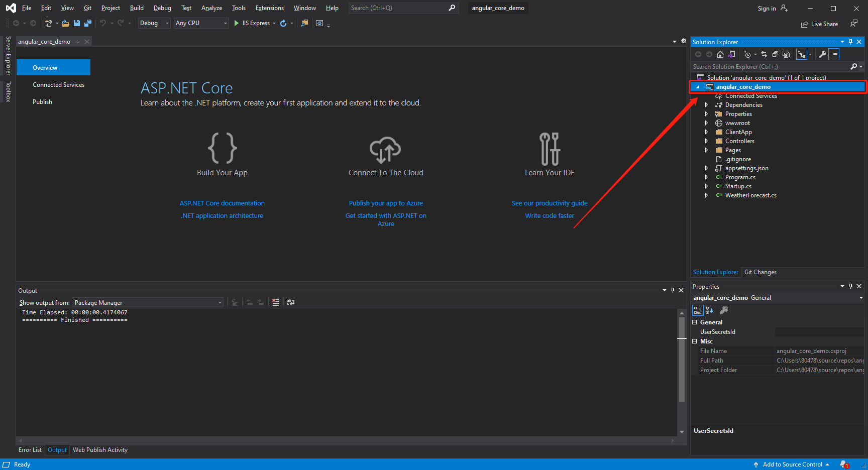
Task: Open the Show output from dropdown
Action: 148,303
